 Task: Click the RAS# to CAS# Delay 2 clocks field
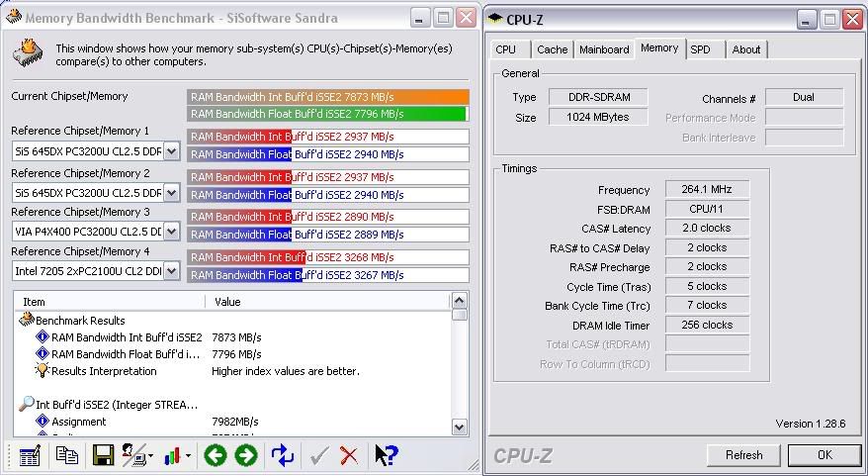pyautogui.click(x=707, y=247)
